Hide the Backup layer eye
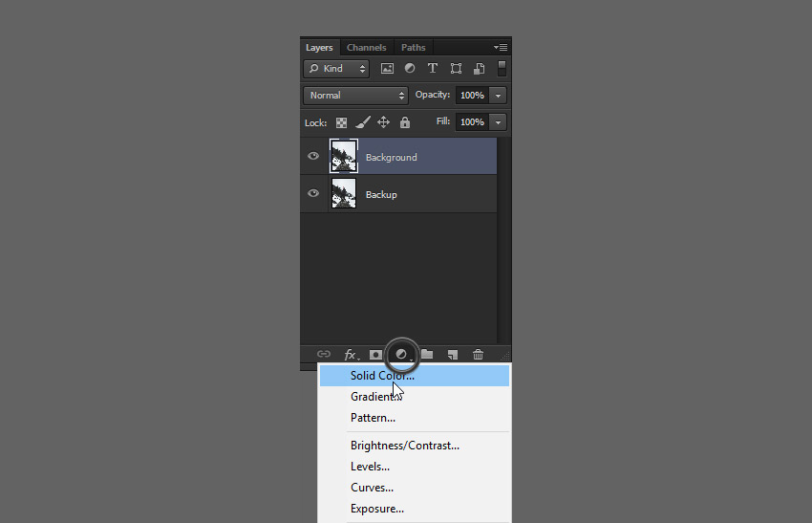 313,193
